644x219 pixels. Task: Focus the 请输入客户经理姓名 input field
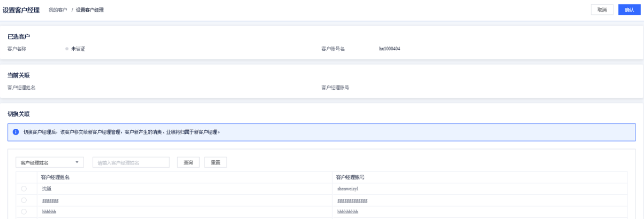click(x=131, y=162)
